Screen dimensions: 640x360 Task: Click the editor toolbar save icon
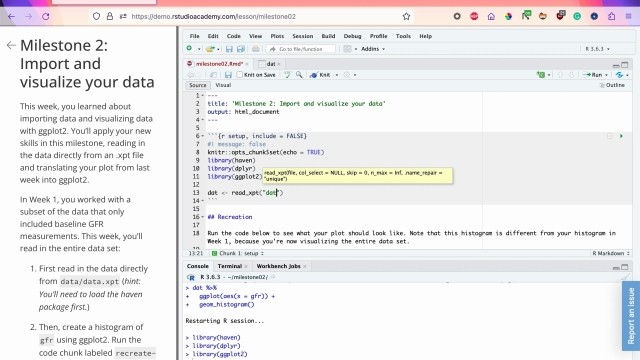[228, 75]
